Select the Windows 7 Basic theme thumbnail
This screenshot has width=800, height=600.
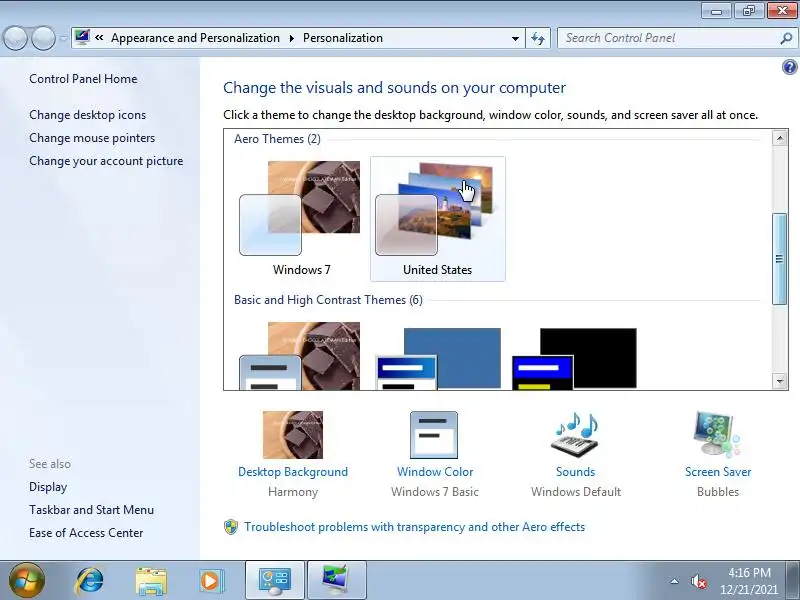[x=300, y=356]
